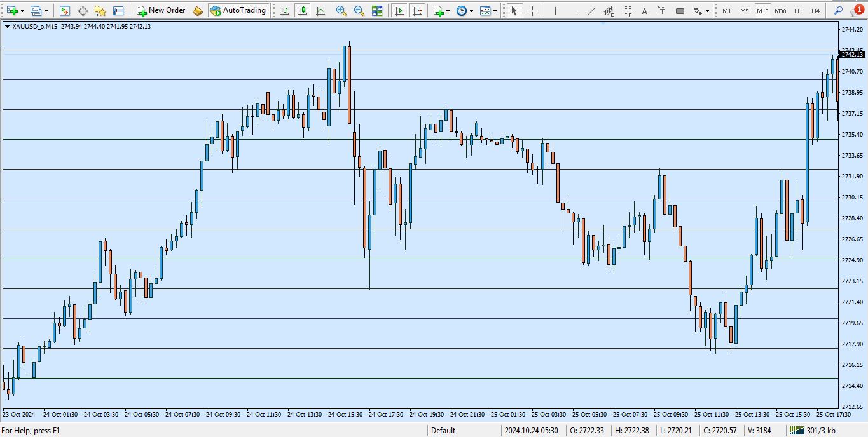
Task: Click the Default profile status entry
Action: point(443,431)
